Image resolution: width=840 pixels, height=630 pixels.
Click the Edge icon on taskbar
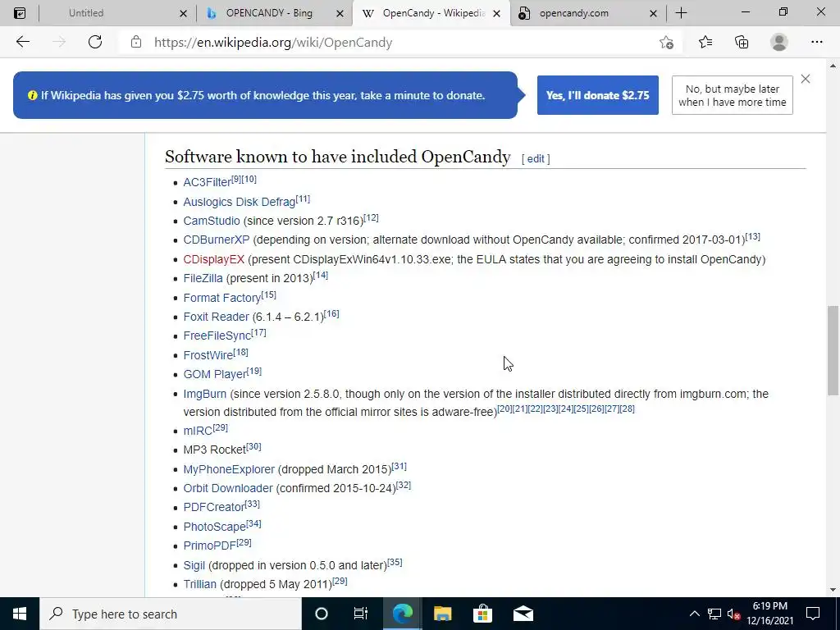402,614
